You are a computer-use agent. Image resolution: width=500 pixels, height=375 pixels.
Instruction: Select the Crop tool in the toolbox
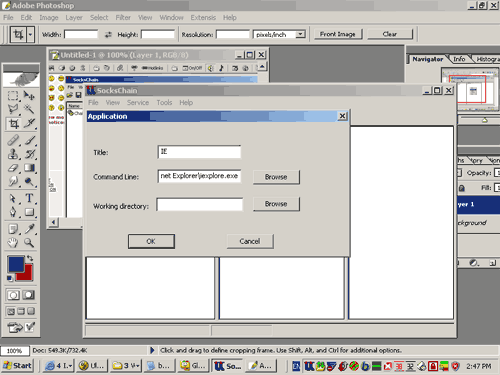pyautogui.click(x=14, y=124)
